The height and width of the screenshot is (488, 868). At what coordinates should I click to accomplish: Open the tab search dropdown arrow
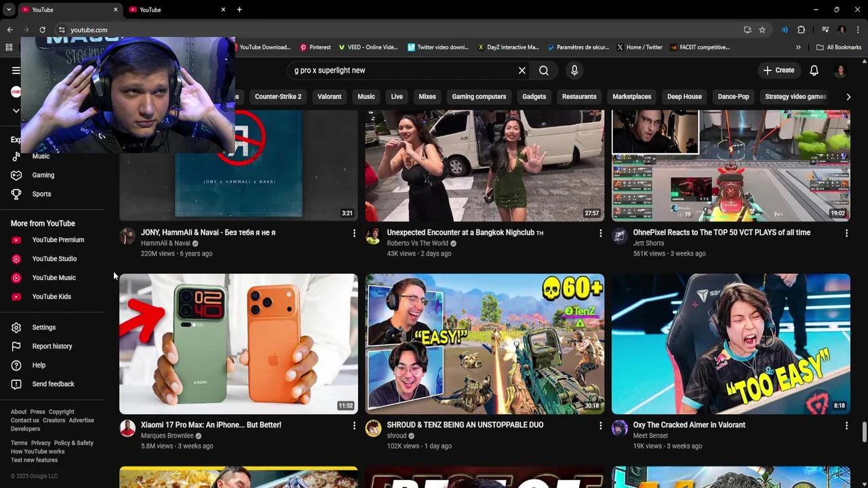tap(9, 9)
